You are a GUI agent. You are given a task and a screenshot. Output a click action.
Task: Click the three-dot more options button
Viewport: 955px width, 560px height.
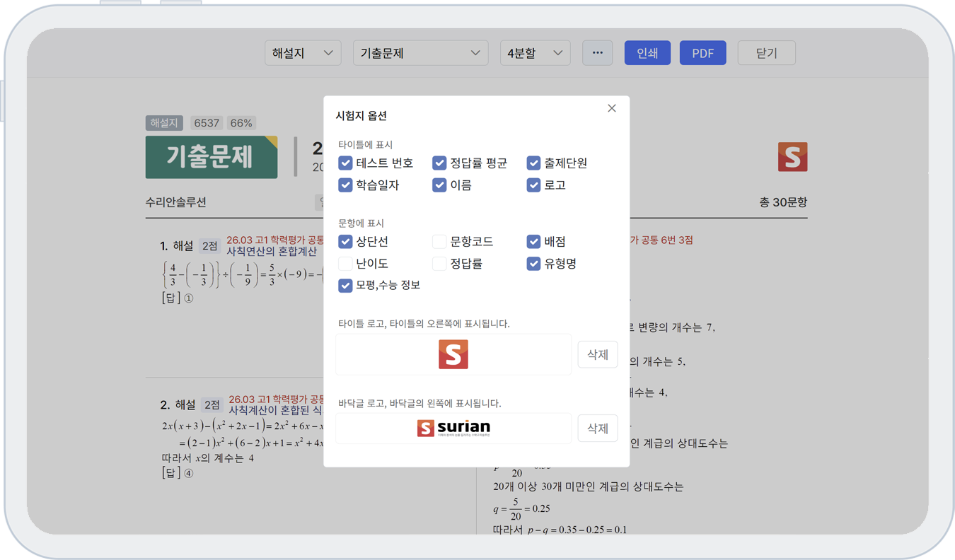(x=598, y=53)
